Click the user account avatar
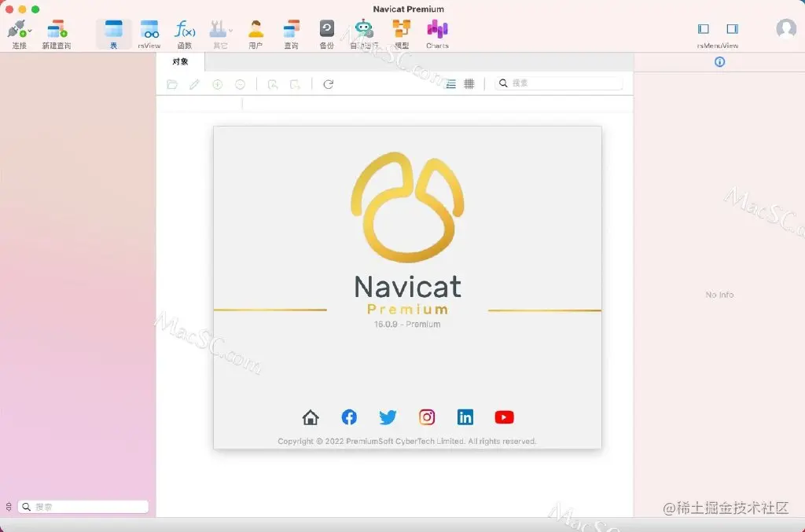 (786, 29)
